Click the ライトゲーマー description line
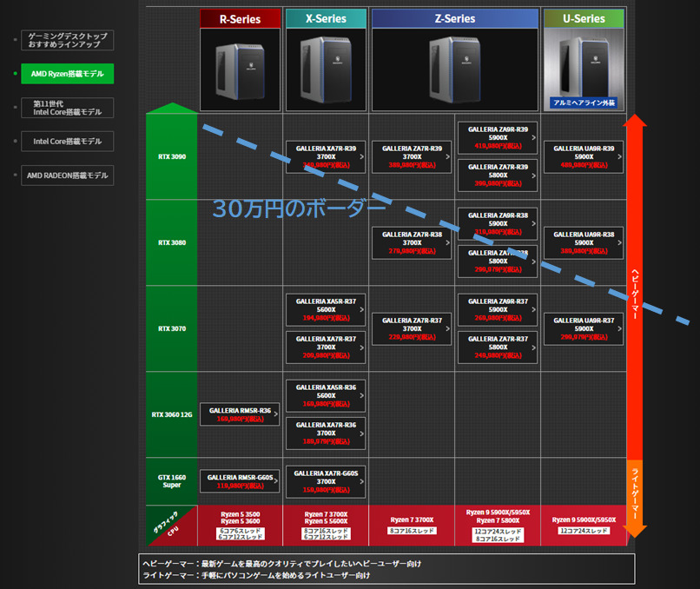Image resolution: width=700 pixels, height=589 pixels. [256, 575]
